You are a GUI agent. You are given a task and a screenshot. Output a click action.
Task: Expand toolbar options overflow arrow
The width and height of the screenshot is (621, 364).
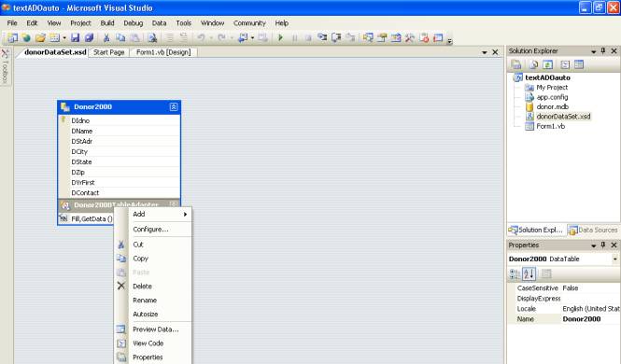(x=449, y=40)
